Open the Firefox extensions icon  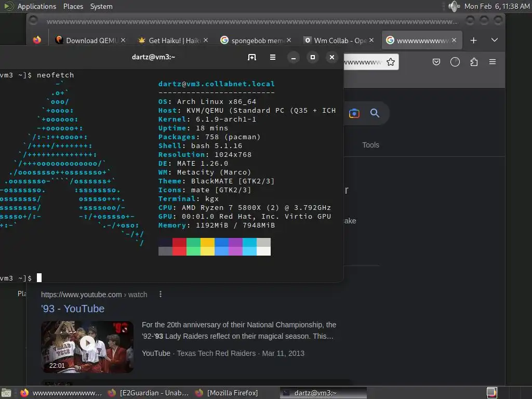tap(474, 62)
